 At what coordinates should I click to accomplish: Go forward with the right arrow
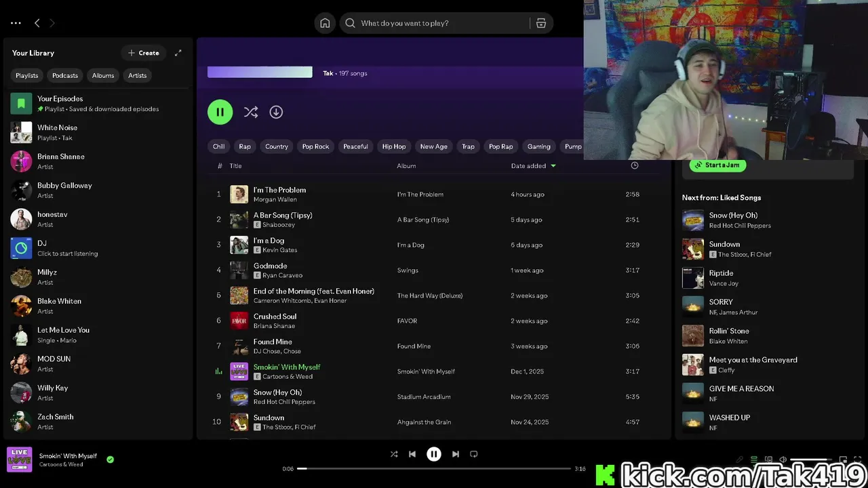point(52,23)
